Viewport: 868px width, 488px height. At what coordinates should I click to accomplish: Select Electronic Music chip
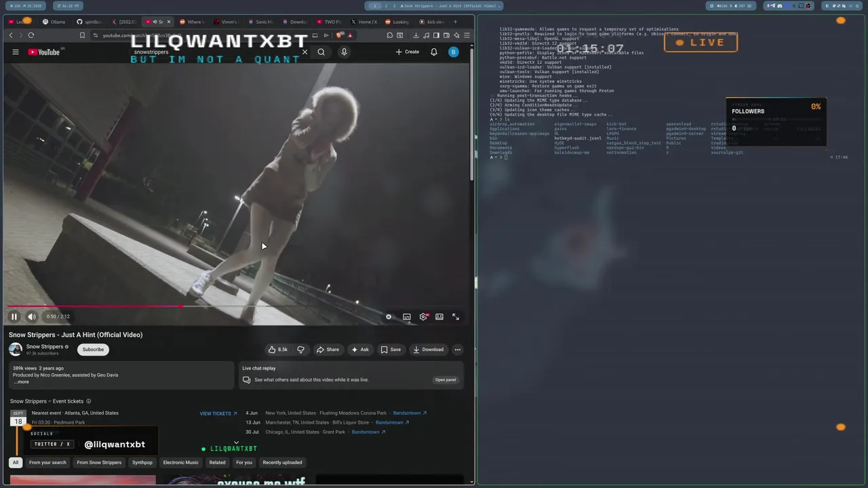point(181,462)
